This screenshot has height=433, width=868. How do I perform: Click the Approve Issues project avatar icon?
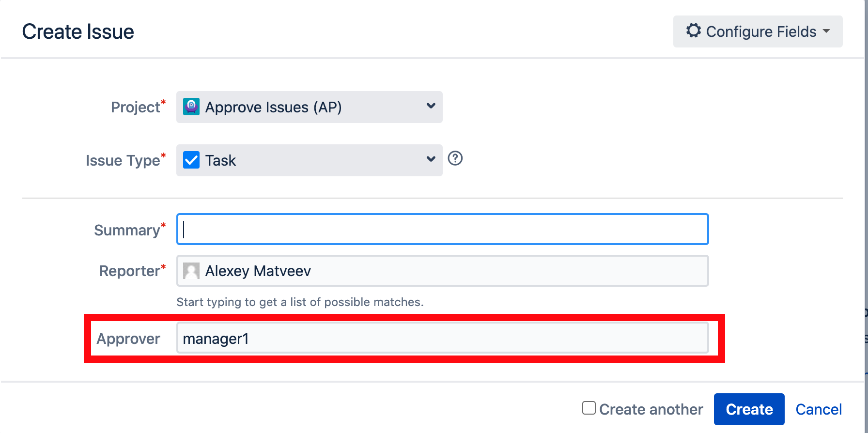point(191,107)
